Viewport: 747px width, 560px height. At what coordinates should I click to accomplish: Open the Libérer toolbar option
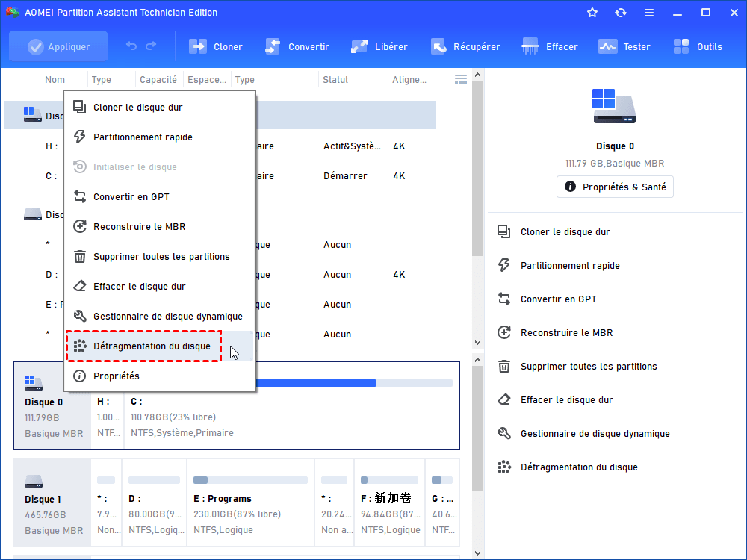(379, 46)
